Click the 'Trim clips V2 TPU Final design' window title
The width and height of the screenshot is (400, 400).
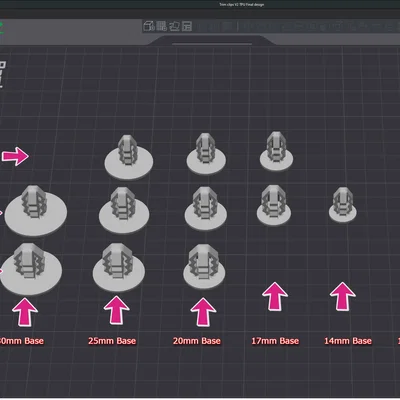tap(242, 4)
